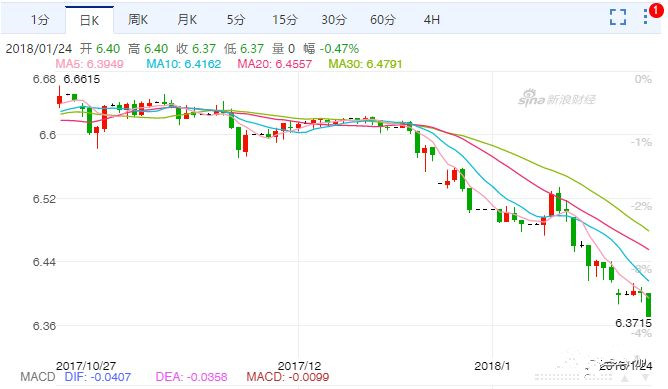
Task: Click the DEA: -0.0358 indicator value
Action: click(191, 377)
